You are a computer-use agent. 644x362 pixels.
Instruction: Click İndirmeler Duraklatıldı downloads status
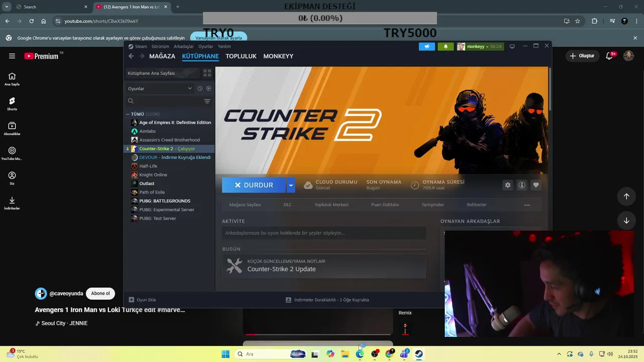tap(328, 300)
